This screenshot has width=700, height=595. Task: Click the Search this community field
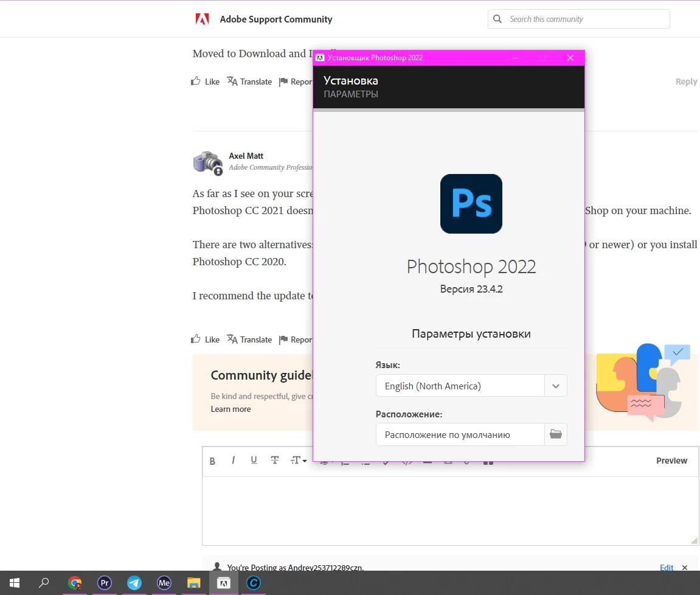click(x=578, y=19)
